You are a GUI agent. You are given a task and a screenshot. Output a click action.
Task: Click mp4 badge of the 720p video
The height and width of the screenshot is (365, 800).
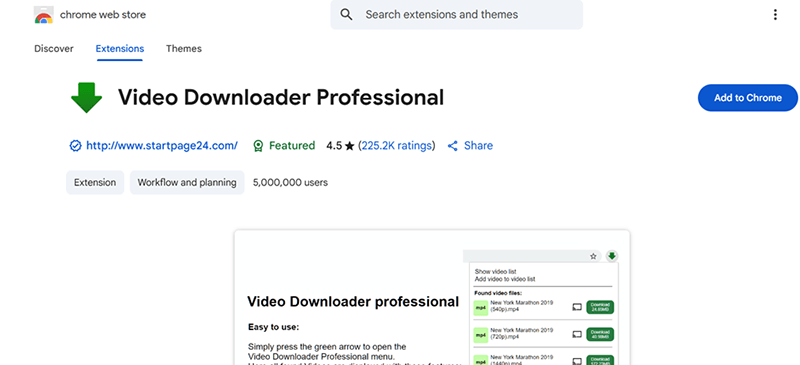[481, 335]
